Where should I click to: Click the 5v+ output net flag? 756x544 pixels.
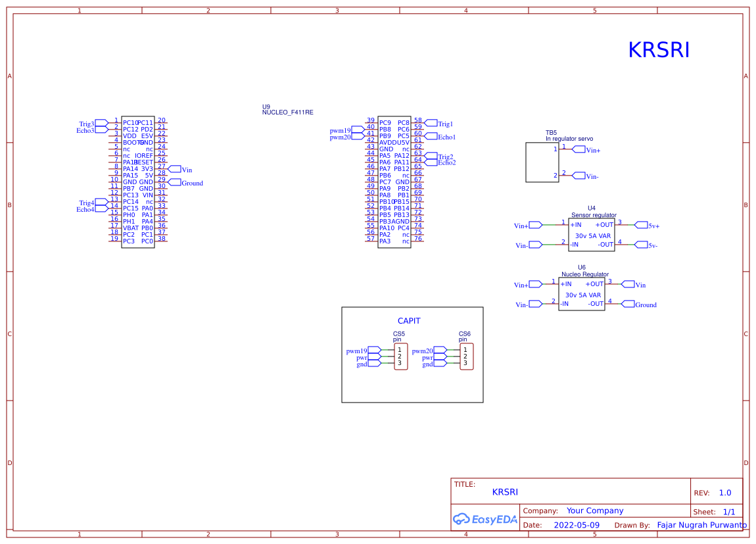pyautogui.click(x=642, y=225)
